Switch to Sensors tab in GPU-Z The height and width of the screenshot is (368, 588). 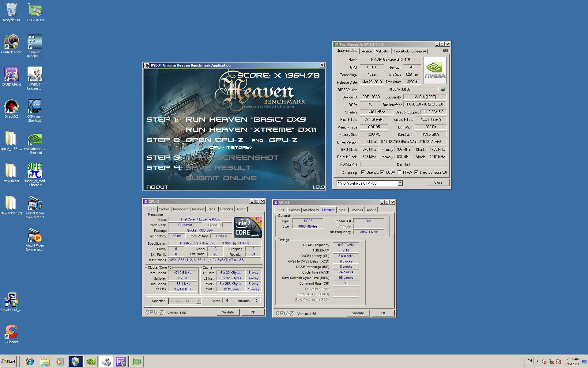pyautogui.click(x=366, y=51)
